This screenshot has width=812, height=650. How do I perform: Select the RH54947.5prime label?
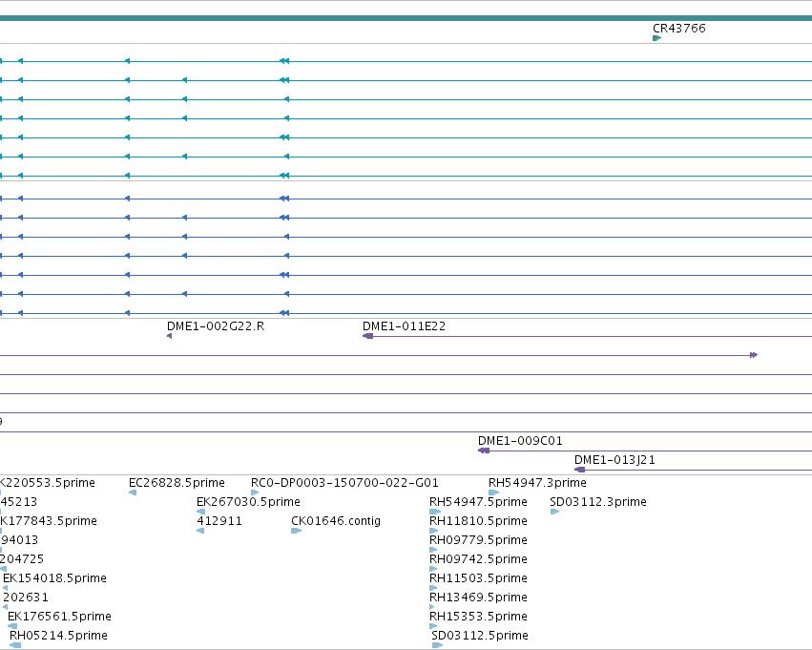click(478, 502)
